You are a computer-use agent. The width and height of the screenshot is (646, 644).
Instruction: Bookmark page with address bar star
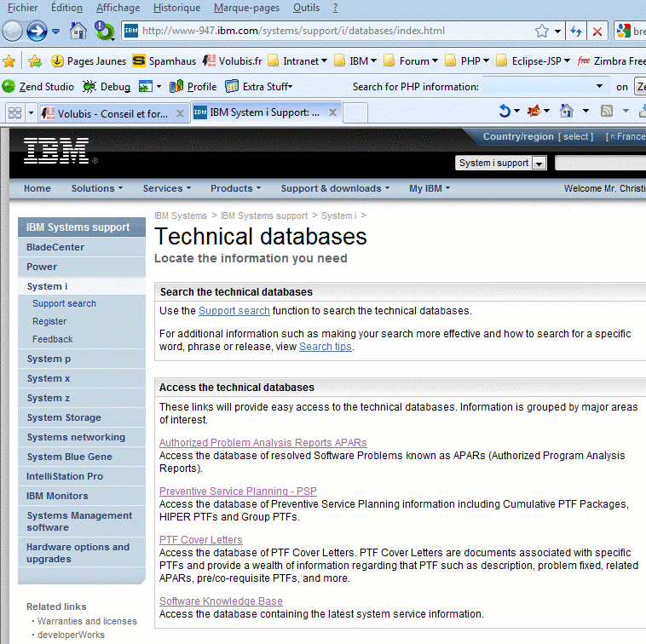tap(542, 31)
